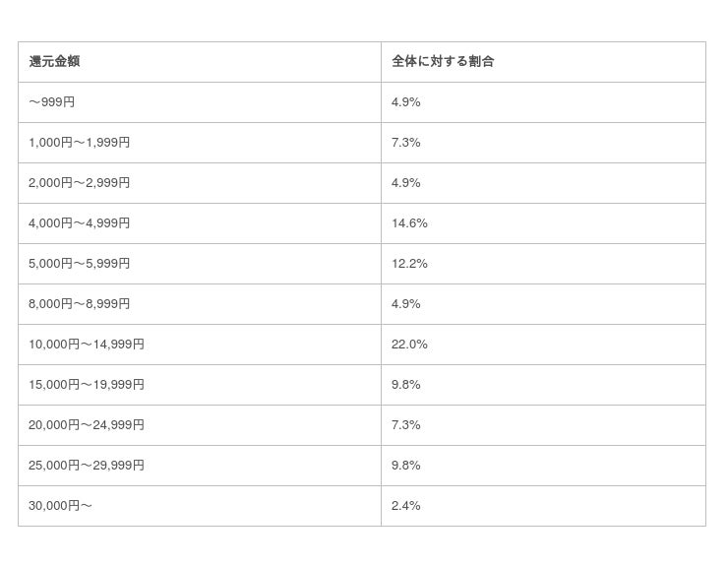Click the 7.3% value for 1,000円～1,999円
This screenshot has height=566, width=728.
tap(406, 143)
